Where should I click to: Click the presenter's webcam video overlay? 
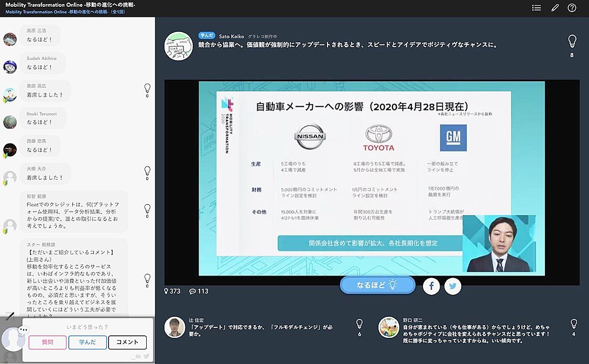498,244
